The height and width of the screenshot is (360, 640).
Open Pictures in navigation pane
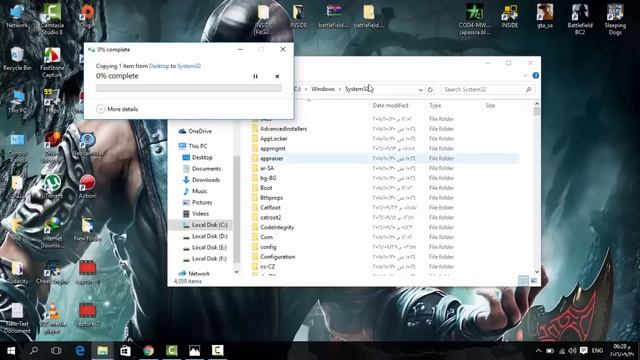tap(202, 202)
